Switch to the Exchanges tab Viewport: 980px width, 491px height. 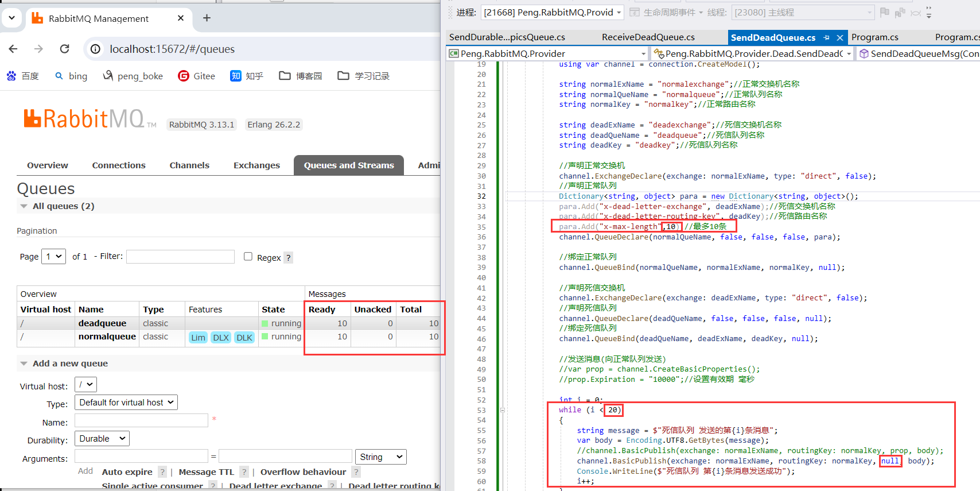click(256, 165)
